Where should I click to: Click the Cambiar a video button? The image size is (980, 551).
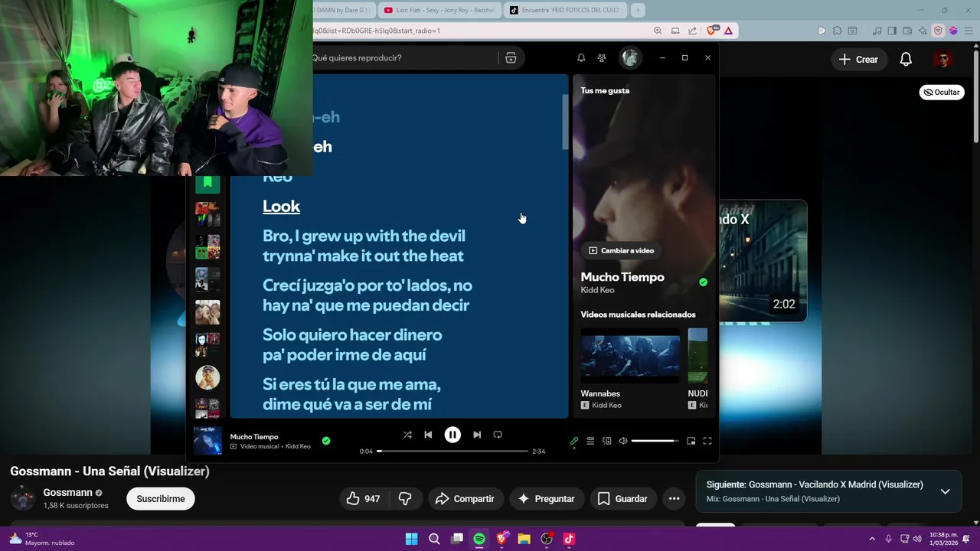[x=621, y=250]
